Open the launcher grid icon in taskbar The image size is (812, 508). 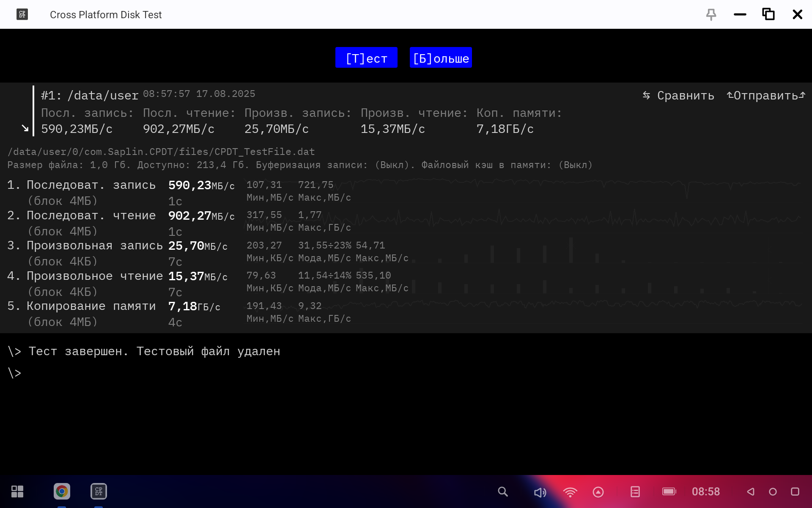pos(17,491)
